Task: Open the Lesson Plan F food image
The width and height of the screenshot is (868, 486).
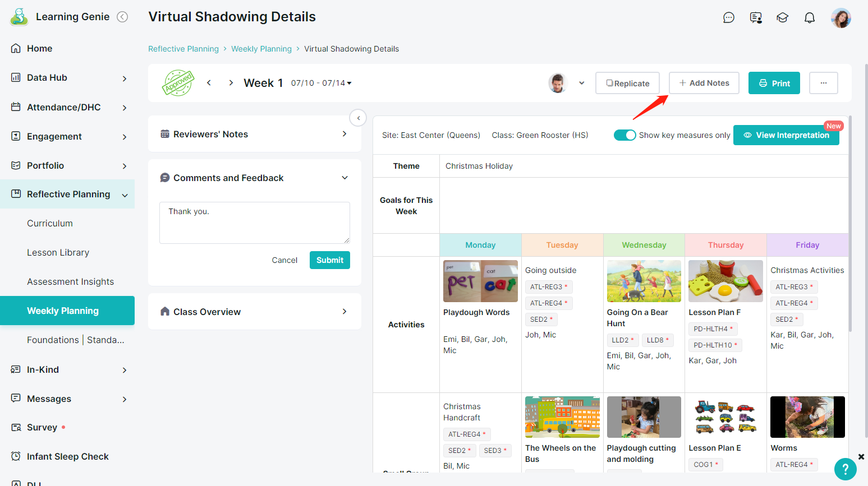Action: click(x=726, y=281)
